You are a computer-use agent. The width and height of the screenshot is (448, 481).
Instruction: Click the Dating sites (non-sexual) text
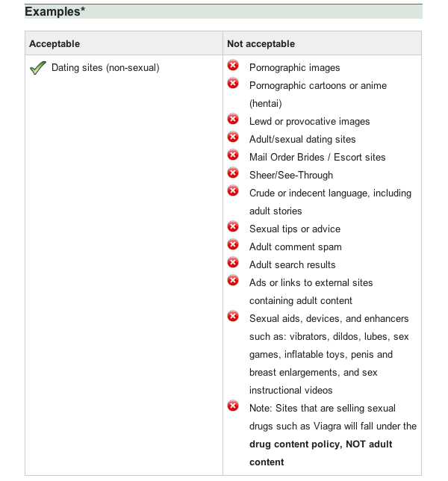[105, 68]
